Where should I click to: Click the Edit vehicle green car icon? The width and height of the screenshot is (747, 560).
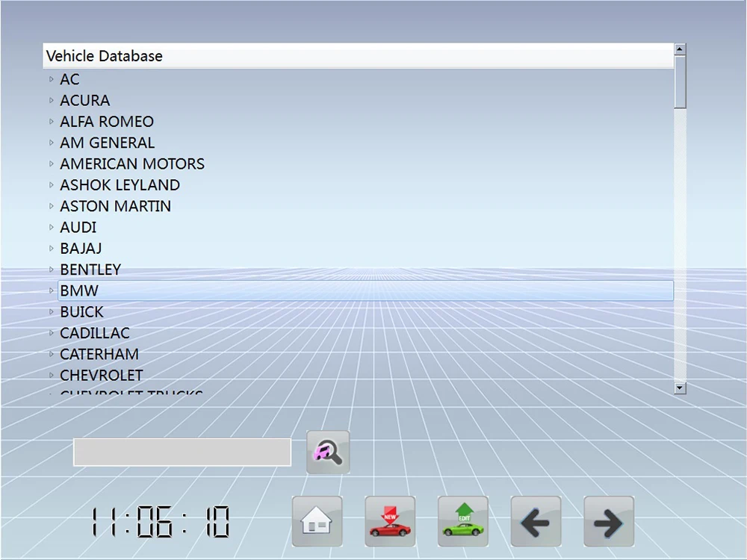pos(463,521)
